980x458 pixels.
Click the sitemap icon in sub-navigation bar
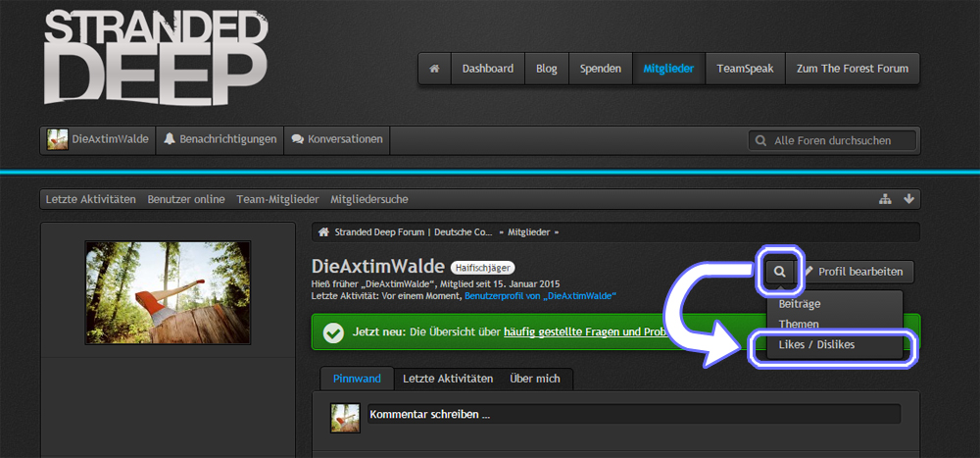(x=885, y=199)
